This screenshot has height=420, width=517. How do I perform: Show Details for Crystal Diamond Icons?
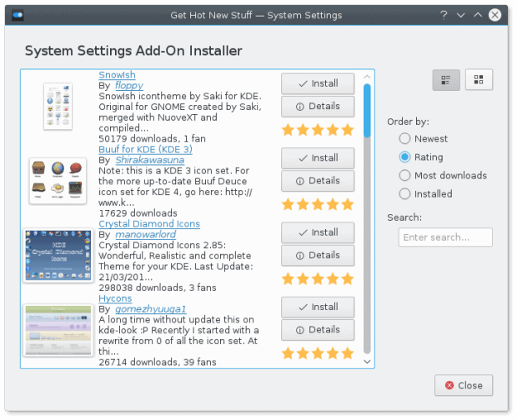click(318, 255)
